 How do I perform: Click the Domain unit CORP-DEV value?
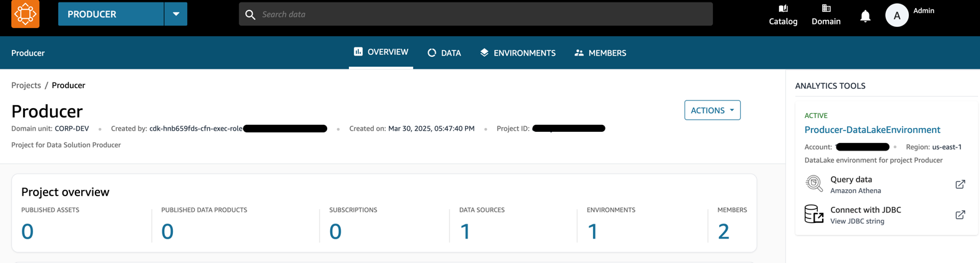click(x=72, y=129)
